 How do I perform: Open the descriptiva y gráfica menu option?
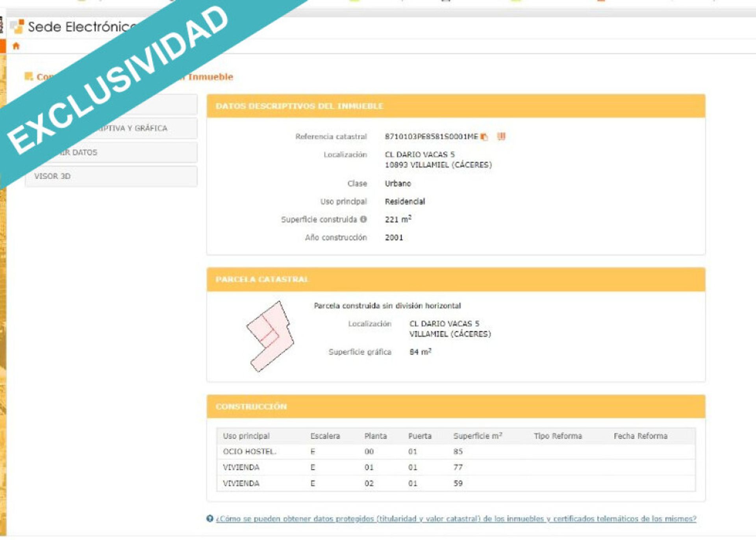pos(111,128)
